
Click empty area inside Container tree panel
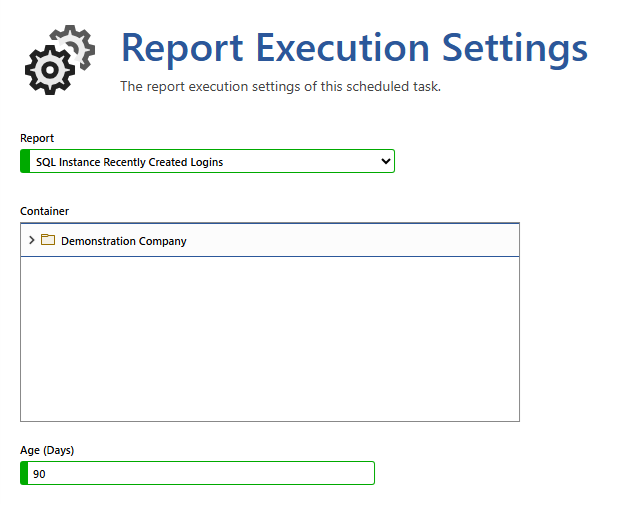tap(270, 340)
